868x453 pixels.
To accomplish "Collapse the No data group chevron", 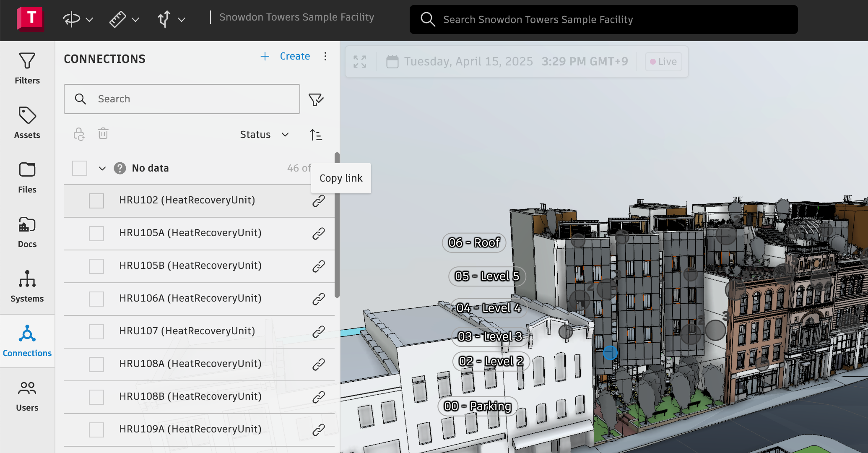I will coord(102,169).
